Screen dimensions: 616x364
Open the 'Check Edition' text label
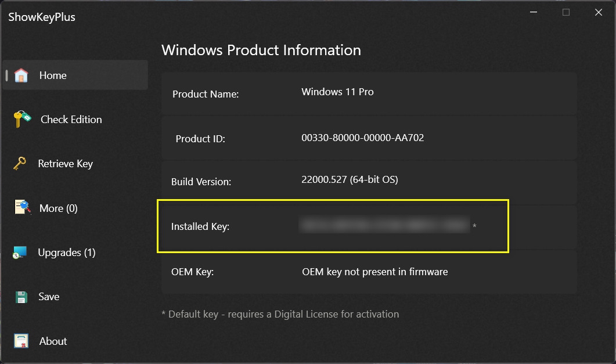pyautogui.click(x=71, y=120)
